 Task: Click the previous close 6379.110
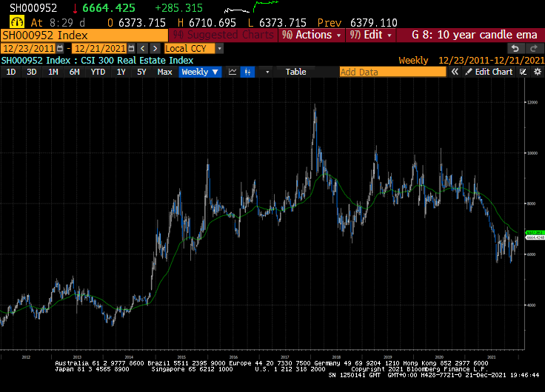[x=374, y=23]
